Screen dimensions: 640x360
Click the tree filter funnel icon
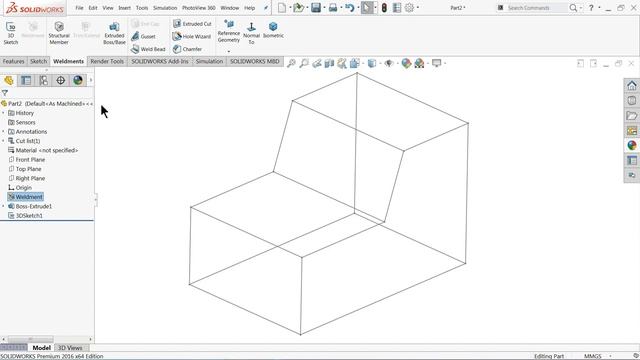4,93
